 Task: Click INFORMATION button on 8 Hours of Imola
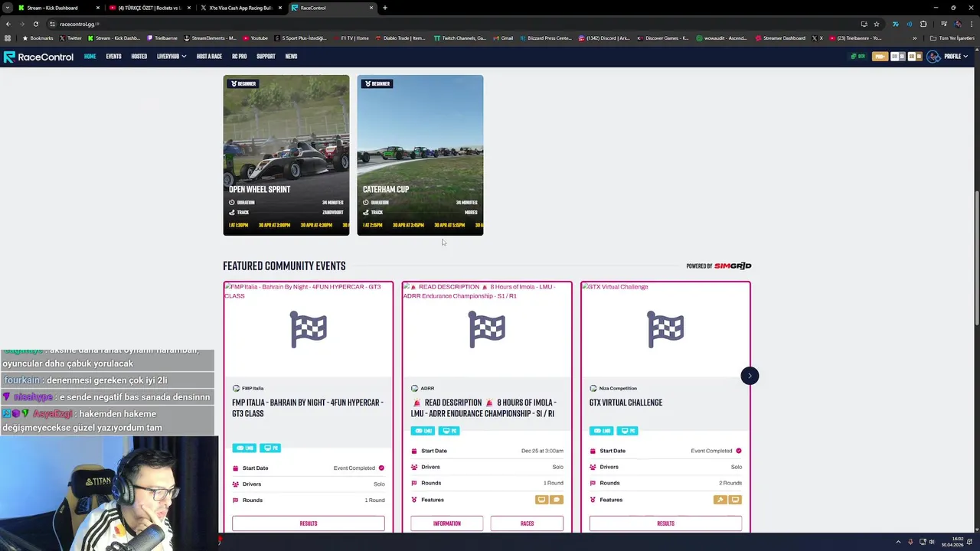click(x=447, y=523)
